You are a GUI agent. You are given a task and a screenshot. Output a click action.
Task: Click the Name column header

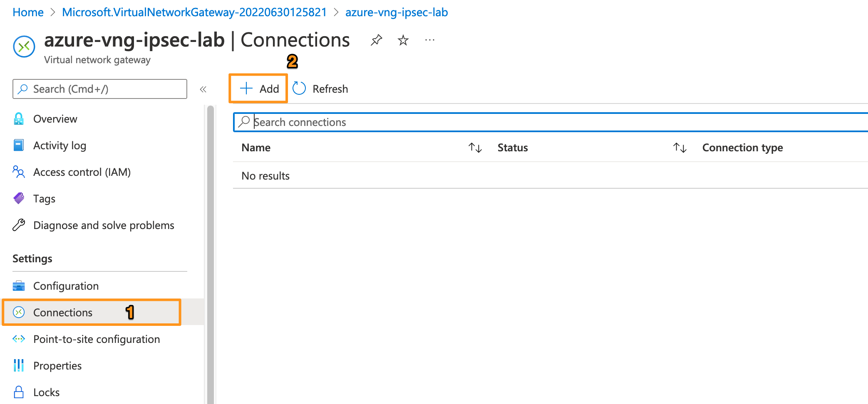pos(256,148)
